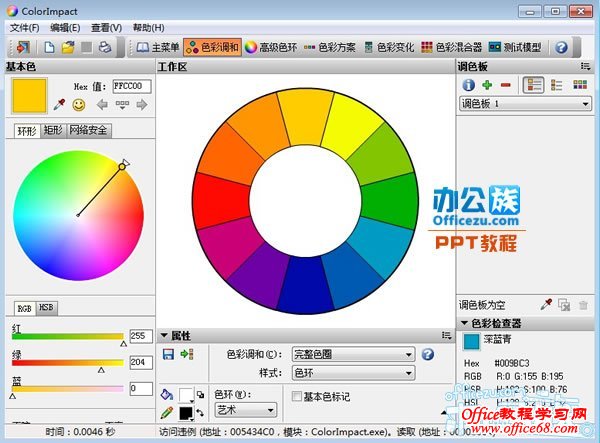600x443 pixels.
Task: Open the blue help question icon in toolbar
Action: pos(561,47)
